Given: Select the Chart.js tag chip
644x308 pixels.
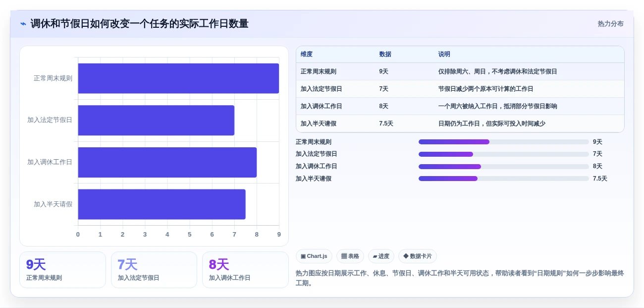Looking at the screenshot, I should point(314,256).
